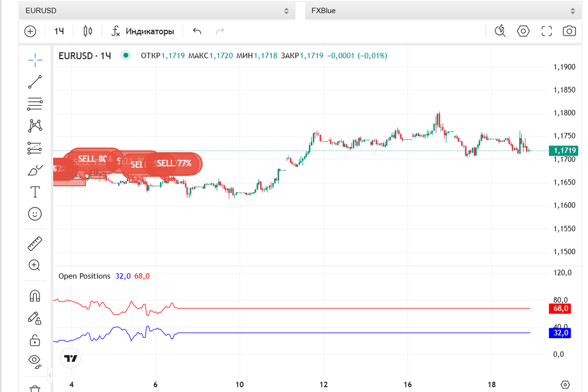
Task: Click the current price label 1,1719
Action: (x=563, y=151)
